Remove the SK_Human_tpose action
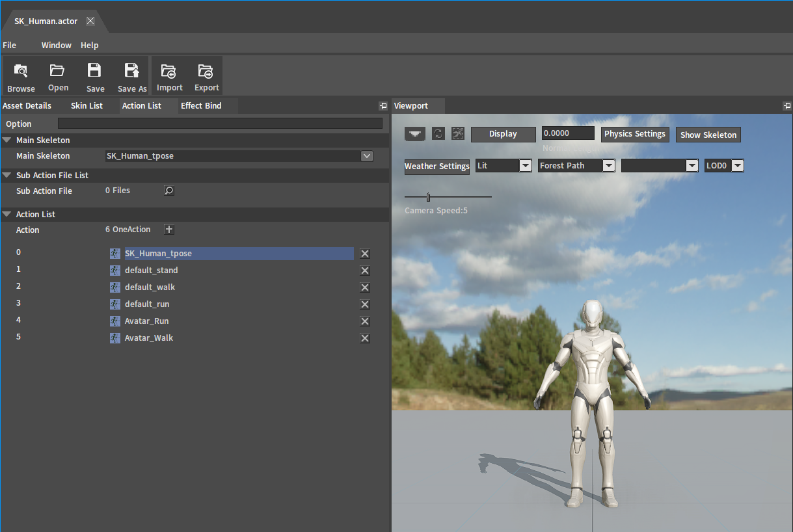793x532 pixels. (x=365, y=254)
